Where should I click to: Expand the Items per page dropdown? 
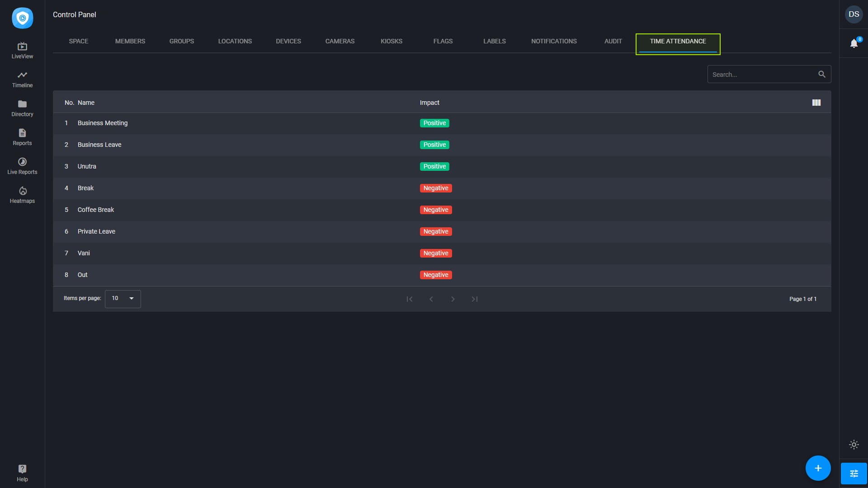tap(123, 299)
